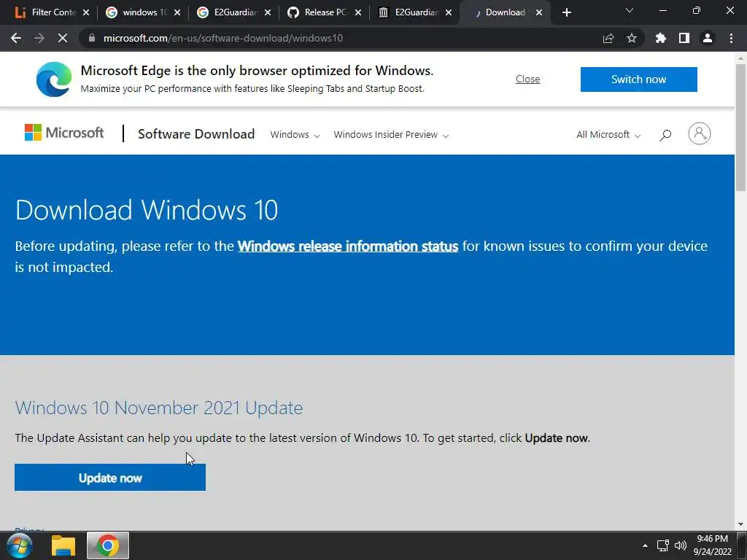Click the Windows 10 November 2021 Update heading

tap(158, 408)
